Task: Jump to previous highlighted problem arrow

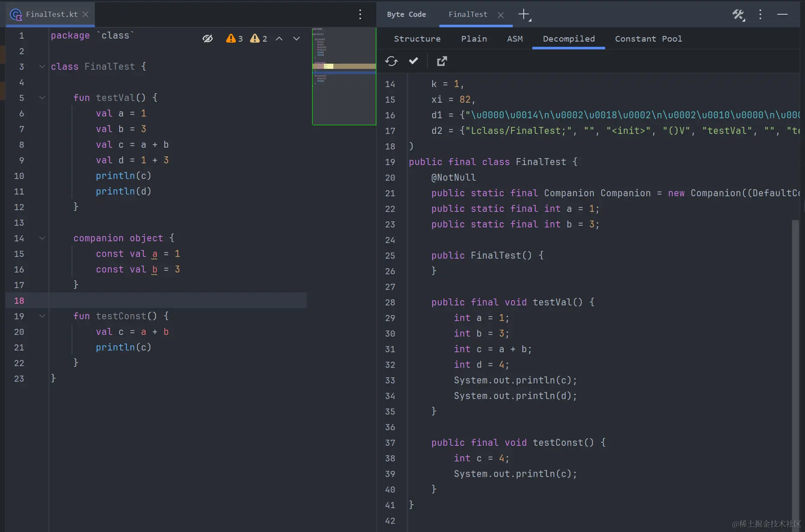Action: (x=279, y=39)
